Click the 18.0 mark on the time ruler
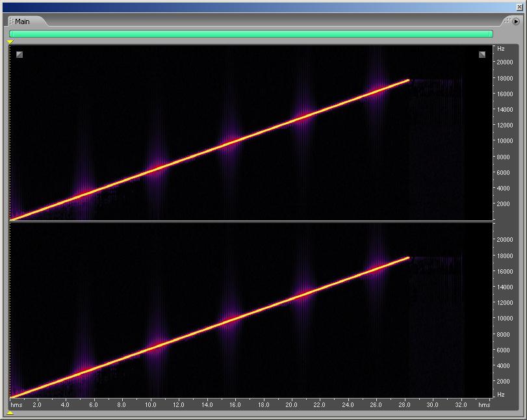This screenshot has height=420, width=527. (x=264, y=405)
